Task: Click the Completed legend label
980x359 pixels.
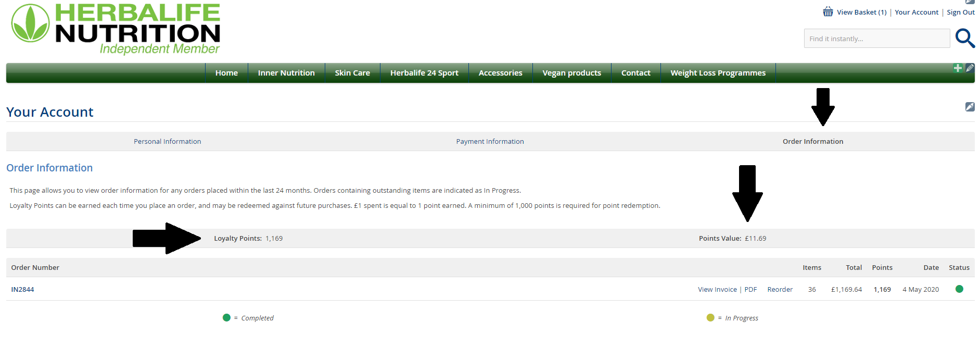Action: [257, 318]
